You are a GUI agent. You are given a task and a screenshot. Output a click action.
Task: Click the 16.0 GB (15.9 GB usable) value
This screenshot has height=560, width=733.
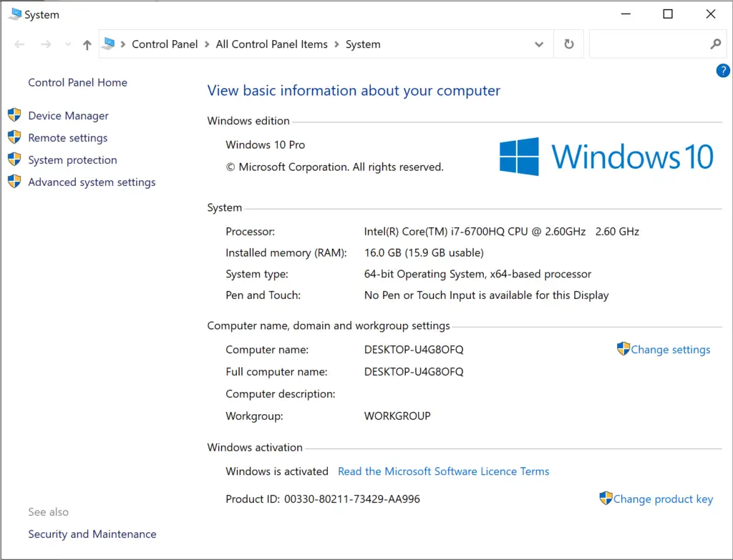coord(424,252)
